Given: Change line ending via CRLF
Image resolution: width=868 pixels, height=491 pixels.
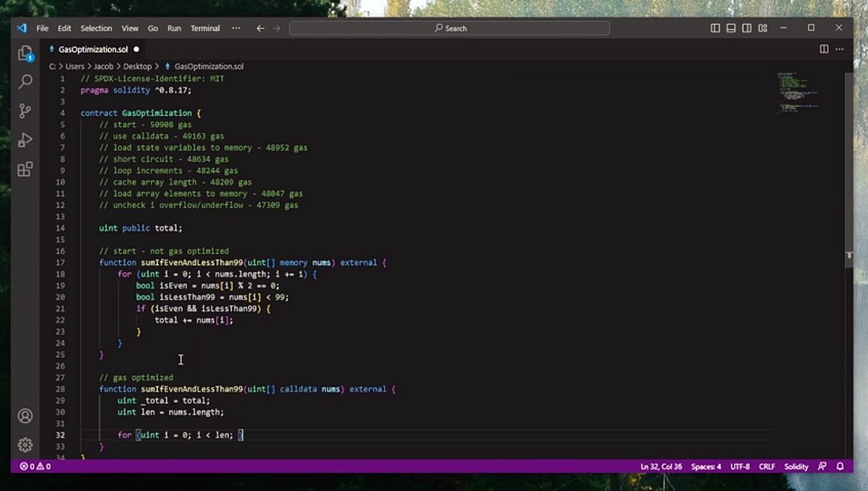Looking at the screenshot, I should [767, 466].
